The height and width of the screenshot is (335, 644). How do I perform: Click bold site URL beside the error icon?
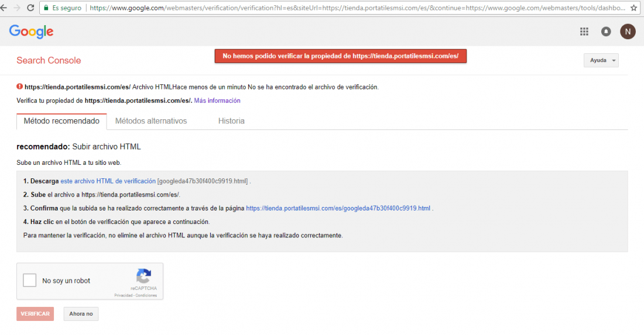click(78, 87)
